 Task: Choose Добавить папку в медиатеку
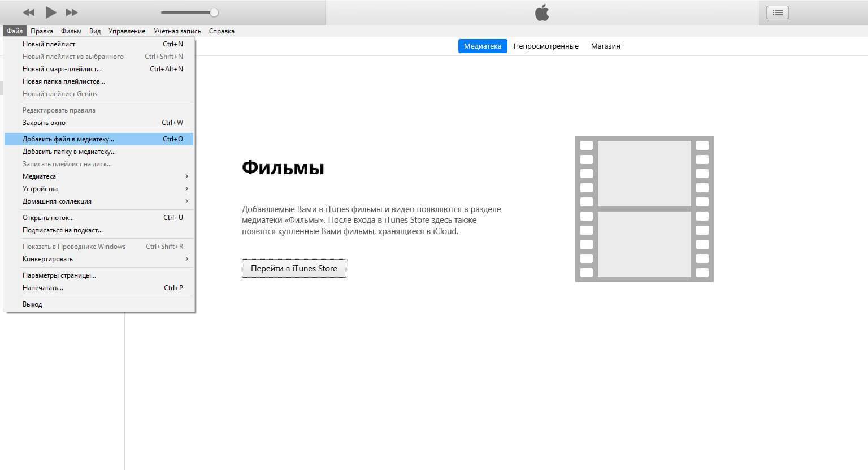click(69, 152)
